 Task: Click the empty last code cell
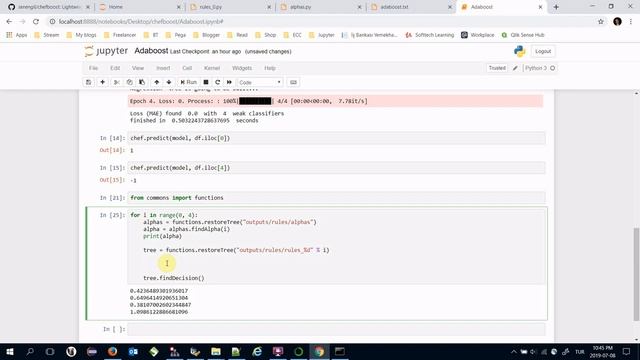pos(336,329)
